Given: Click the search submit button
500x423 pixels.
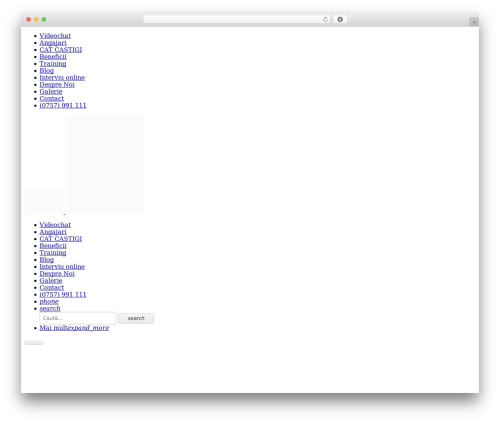Looking at the screenshot, I should pyautogui.click(x=136, y=318).
